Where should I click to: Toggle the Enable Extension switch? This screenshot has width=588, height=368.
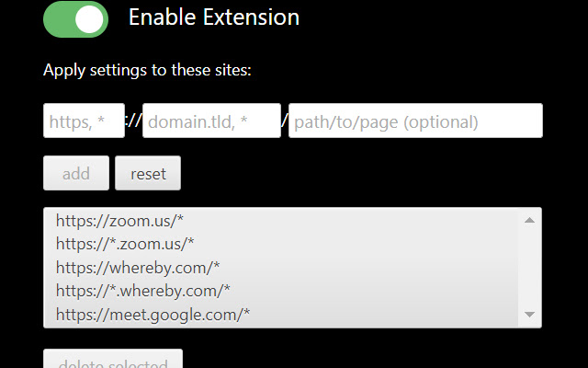click(x=75, y=19)
